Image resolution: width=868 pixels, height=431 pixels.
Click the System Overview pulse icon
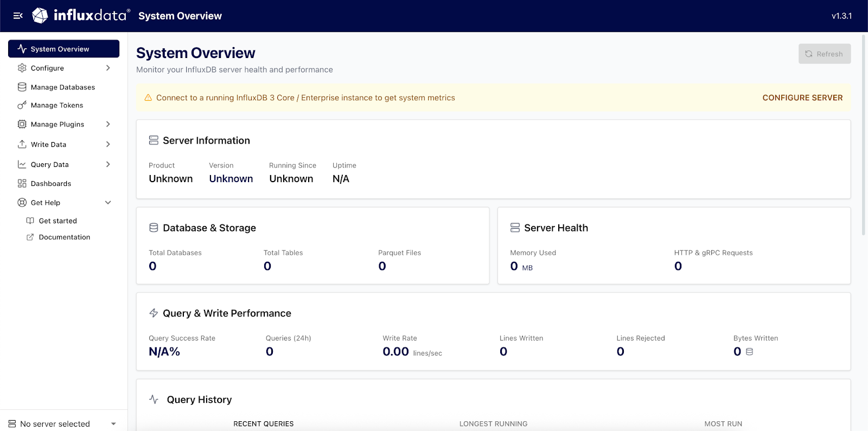point(22,49)
